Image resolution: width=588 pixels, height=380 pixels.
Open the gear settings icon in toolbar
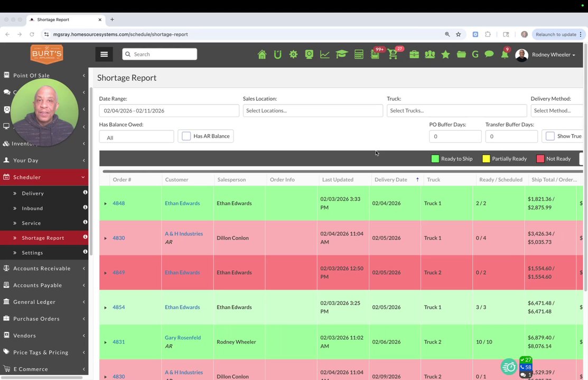[x=293, y=54]
